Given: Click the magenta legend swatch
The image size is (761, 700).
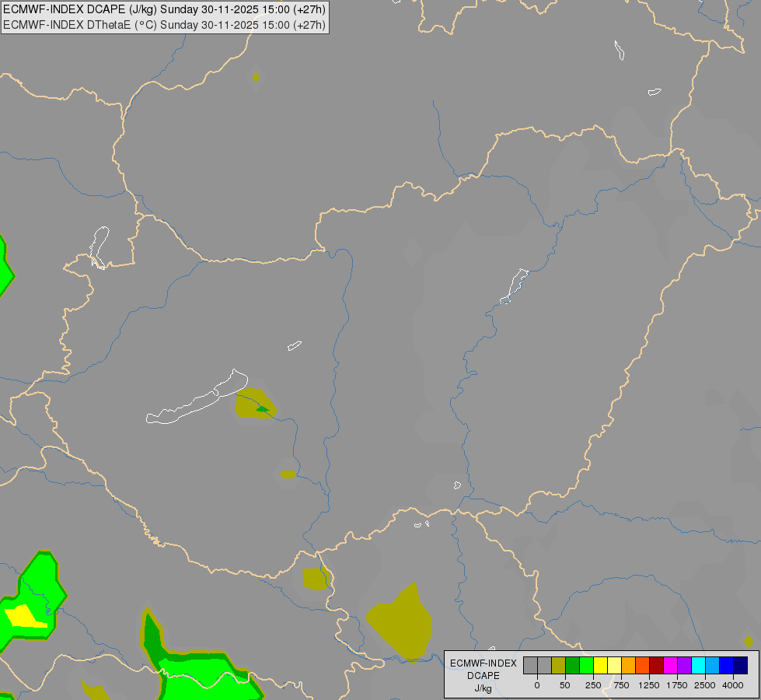Looking at the screenshot, I should click(671, 666).
